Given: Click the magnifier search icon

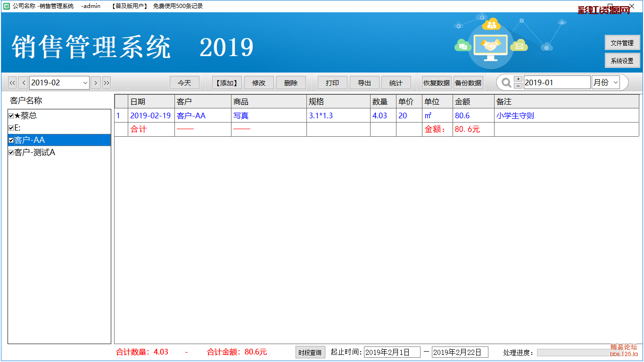Looking at the screenshot, I should click(x=506, y=83).
